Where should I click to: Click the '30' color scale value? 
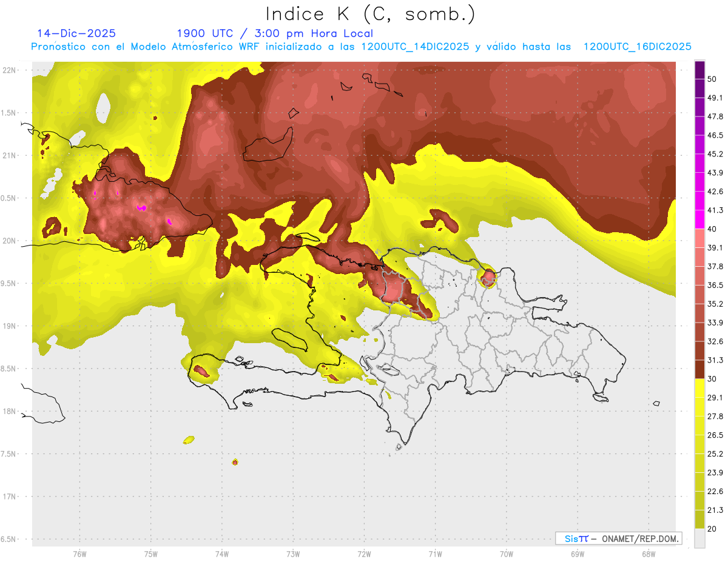pyautogui.click(x=712, y=379)
